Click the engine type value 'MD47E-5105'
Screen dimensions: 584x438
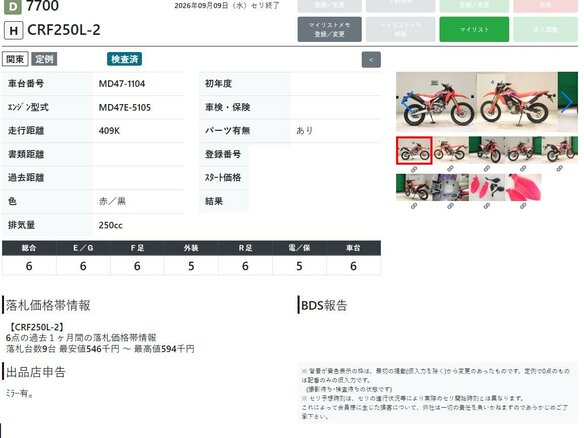(125, 108)
